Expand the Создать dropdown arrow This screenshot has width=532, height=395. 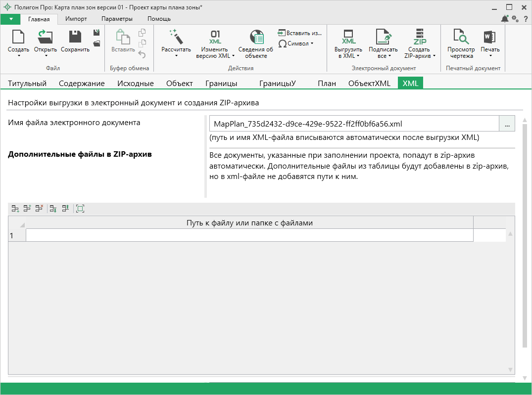(x=18, y=55)
